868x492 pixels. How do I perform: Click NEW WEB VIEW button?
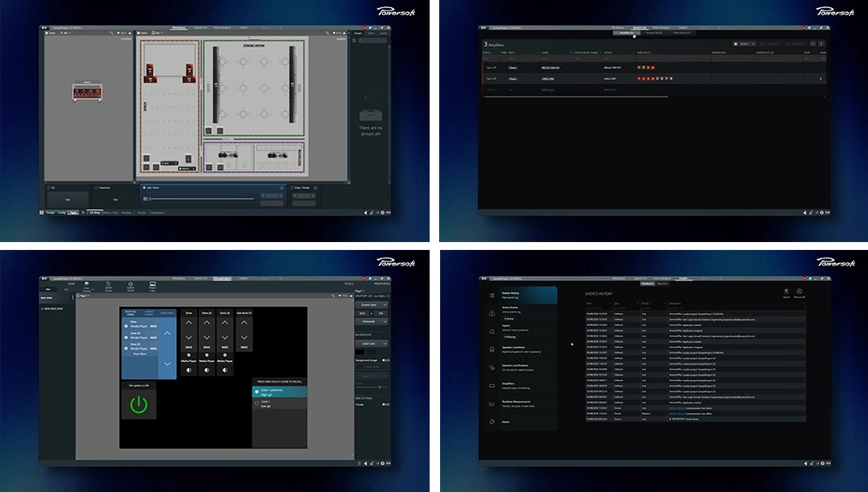52,309
